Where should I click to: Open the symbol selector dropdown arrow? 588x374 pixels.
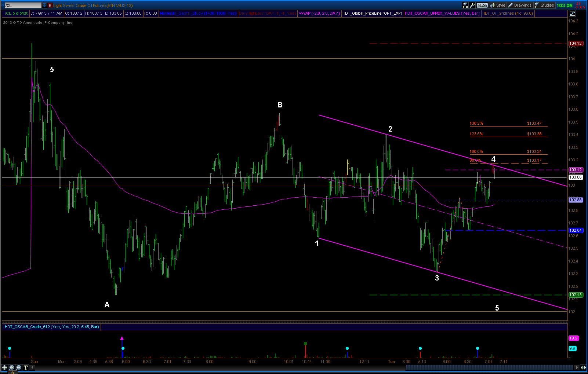[x=44, y=5]
